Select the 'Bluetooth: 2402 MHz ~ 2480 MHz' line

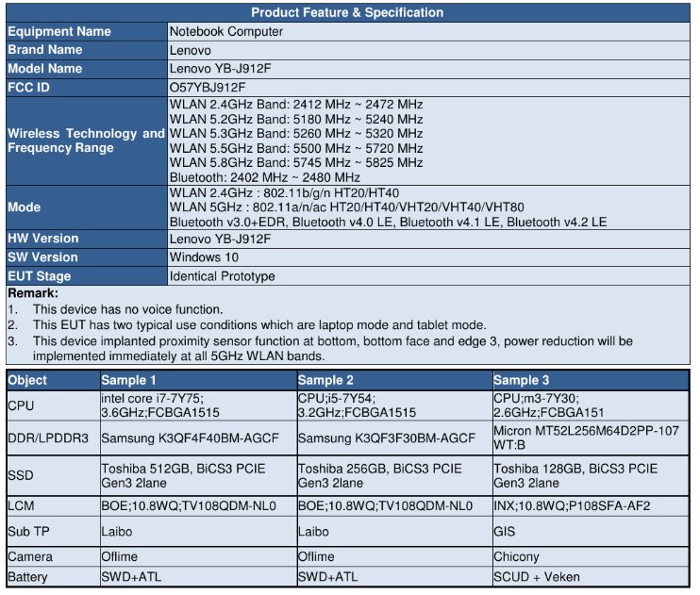point(265,177)
